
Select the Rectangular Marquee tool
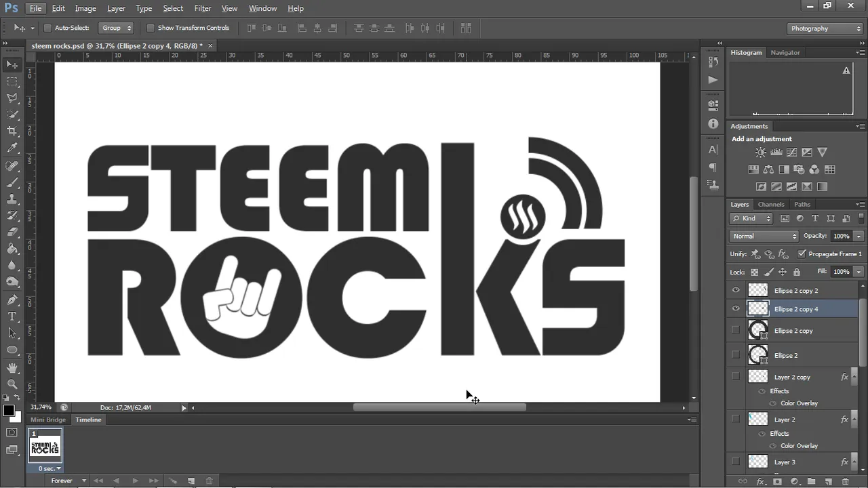pyautogui.click(x=12, y=81)
